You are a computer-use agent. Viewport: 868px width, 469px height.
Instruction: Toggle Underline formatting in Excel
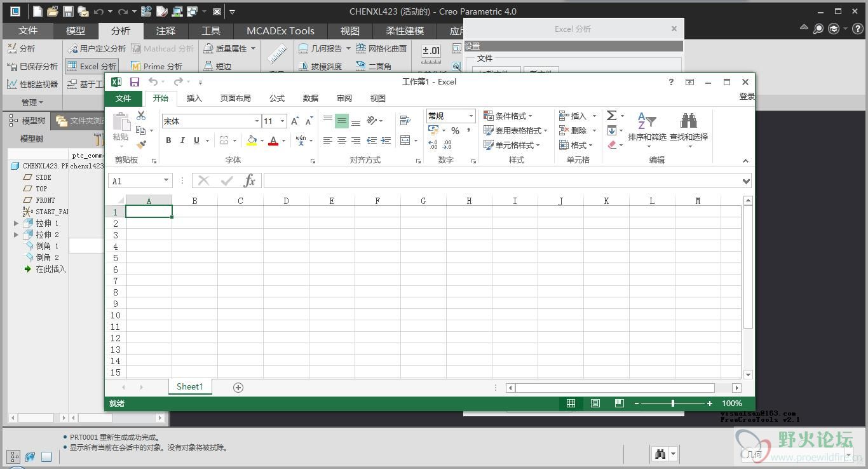pos(196,140)
